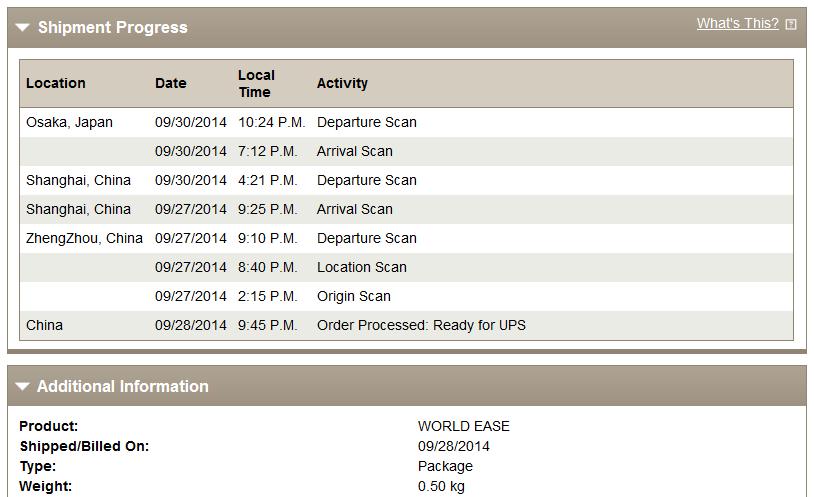Click the help icon beside What's This?
Screen dimensions: 814x497
pos(791,24)
